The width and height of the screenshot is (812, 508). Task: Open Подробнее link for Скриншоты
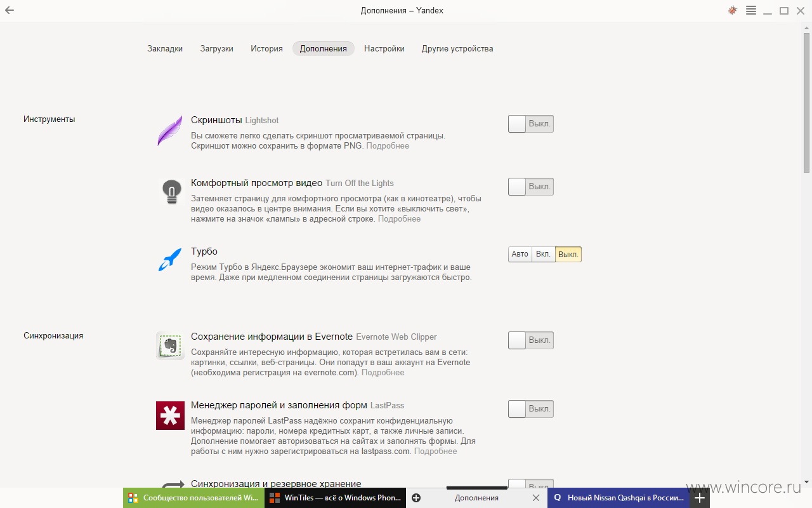[x=388, y=146]
